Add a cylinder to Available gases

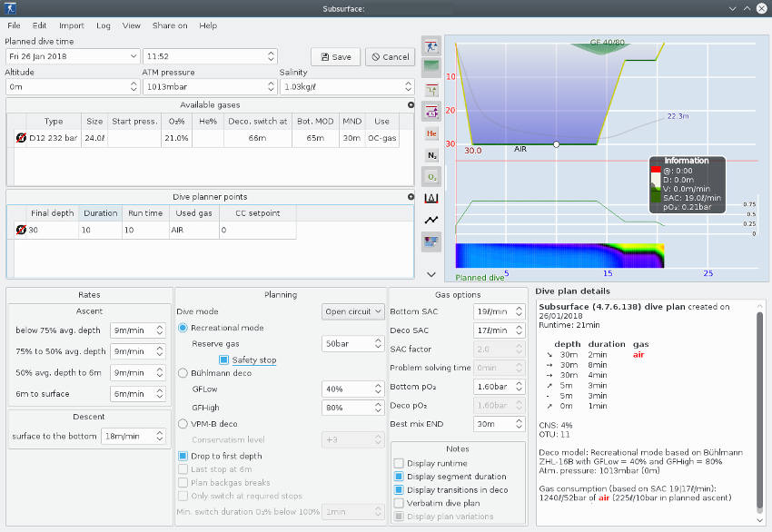point(411,105)
